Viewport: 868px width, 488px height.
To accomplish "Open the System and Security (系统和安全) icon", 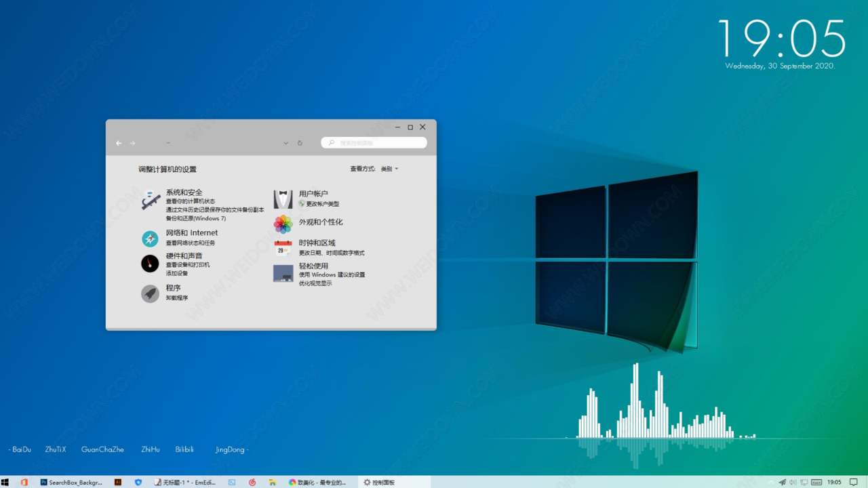I will pyautogui.click(x=151, y=201).
